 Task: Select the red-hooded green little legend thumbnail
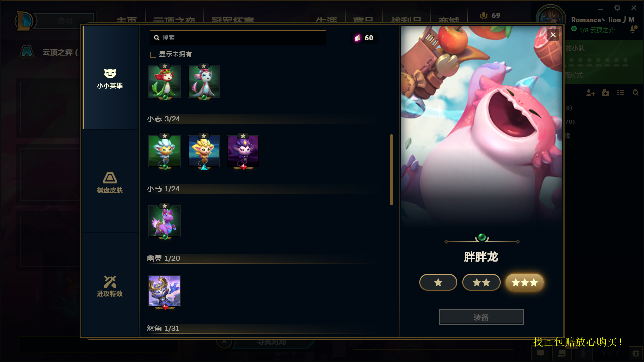[165, 81]
